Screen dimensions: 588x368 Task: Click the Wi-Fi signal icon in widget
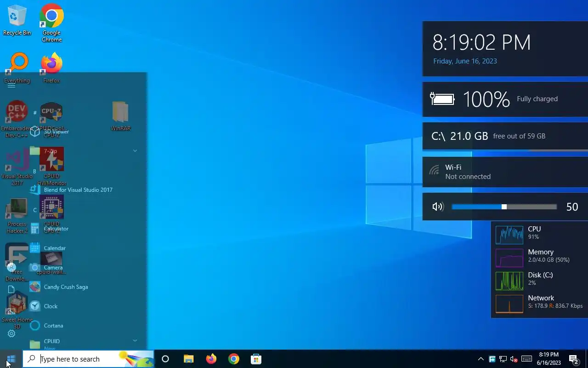coord(434,171)
